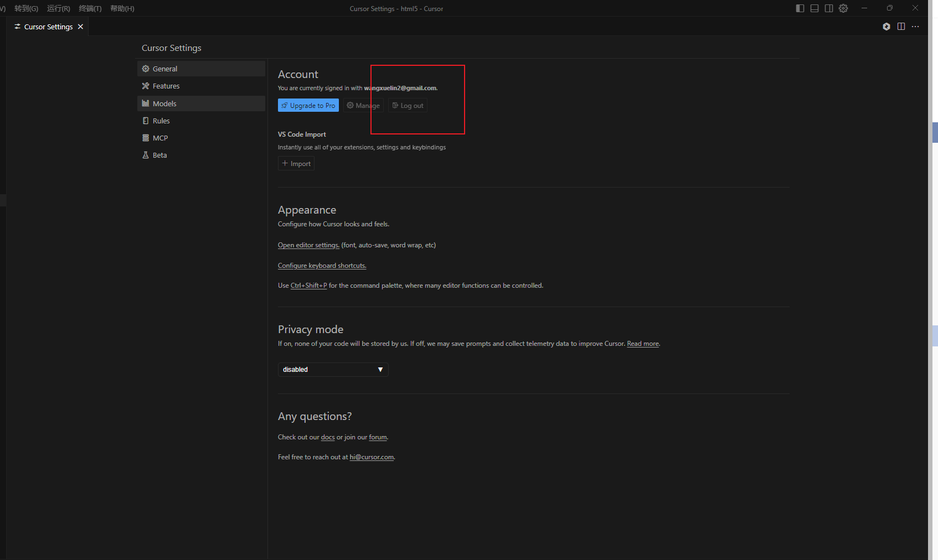
Task: Open the docs link
Action: click(328, 437)
